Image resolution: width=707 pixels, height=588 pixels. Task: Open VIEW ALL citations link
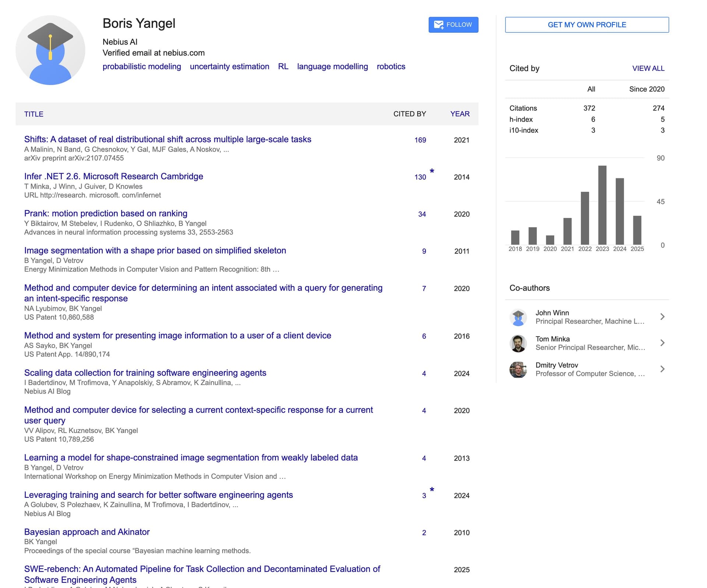click(x=648, y=69)
